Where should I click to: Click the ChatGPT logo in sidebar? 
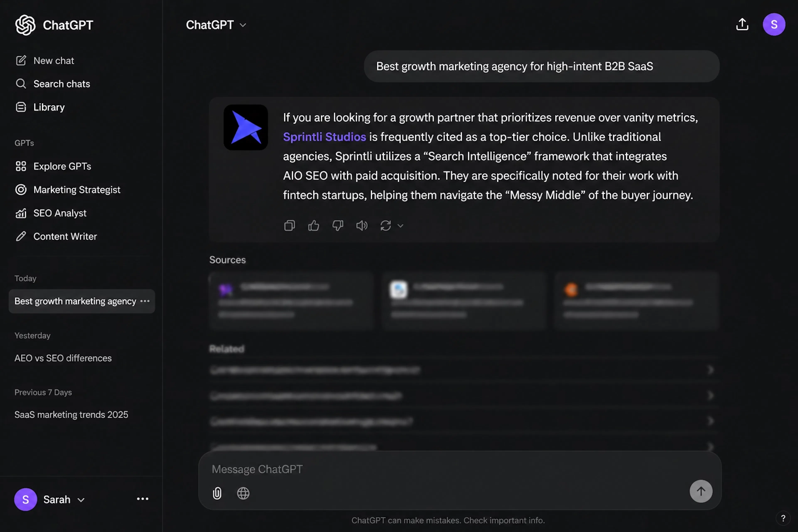[x=25, y=25]
